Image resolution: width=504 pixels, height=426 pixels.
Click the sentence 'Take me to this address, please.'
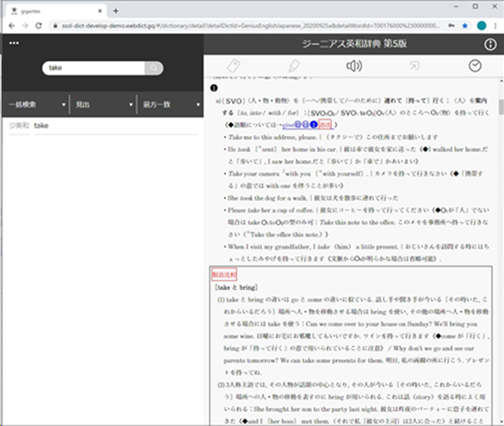pyautogui.click(x=273, y=137)
